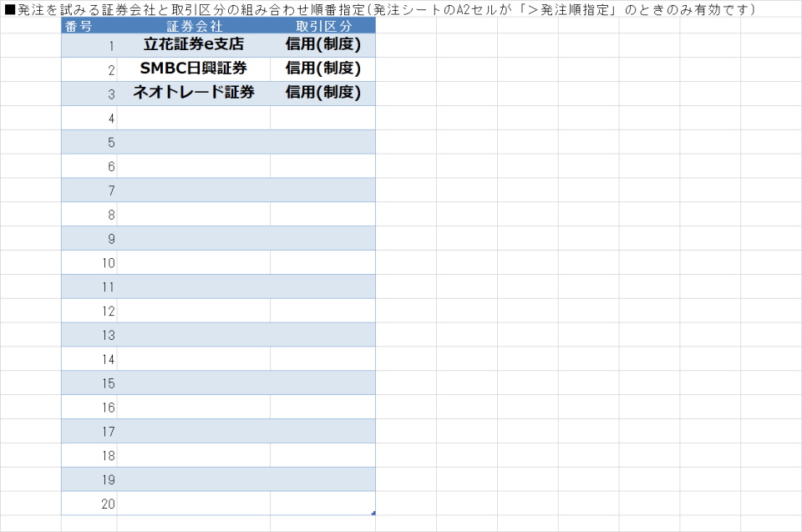Click the number 4 cell
Viewport: 802px width, 532px height.
click(89, 118)
